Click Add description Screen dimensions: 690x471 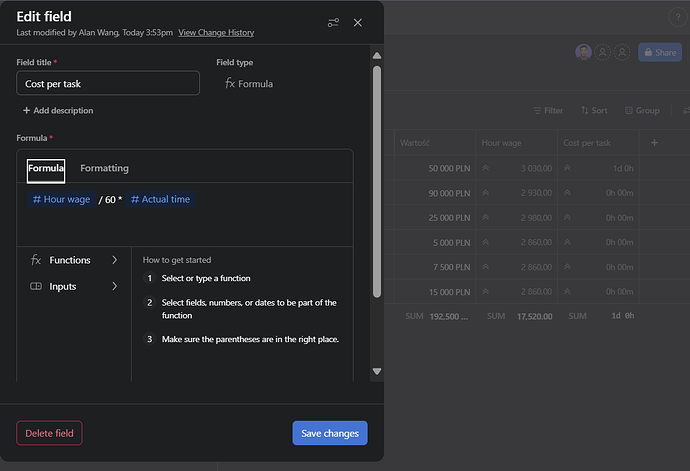tap(58, 110)
